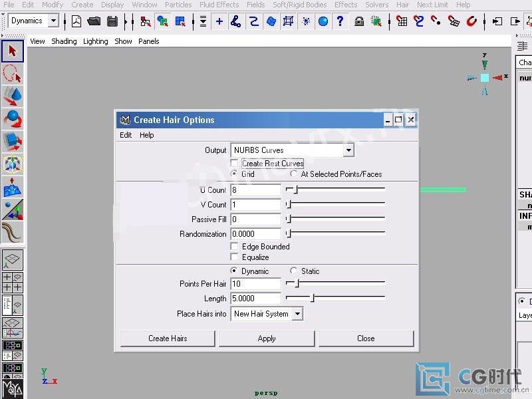Open the Hair menu in main menu bar
532x399 pixels.
tap(402, 5)
